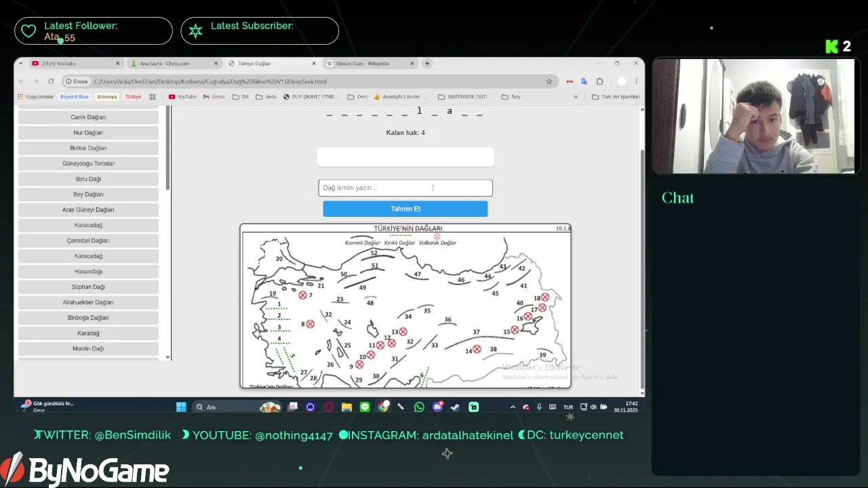This screenshot has height=488, width=868.
Task: Open Task View on the taskbar
Action: (x=292, y=407)
